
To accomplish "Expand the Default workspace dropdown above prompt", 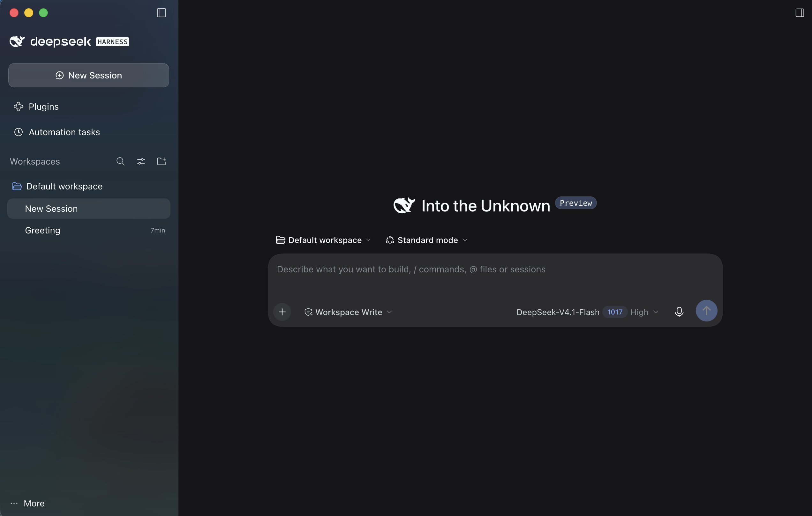I will [323, 240].
